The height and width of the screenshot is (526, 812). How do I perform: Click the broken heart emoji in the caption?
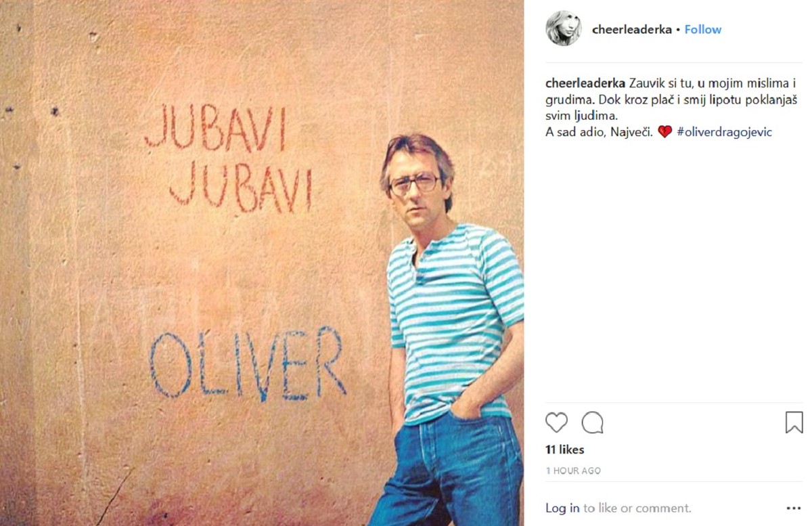(x=664, y=132)
